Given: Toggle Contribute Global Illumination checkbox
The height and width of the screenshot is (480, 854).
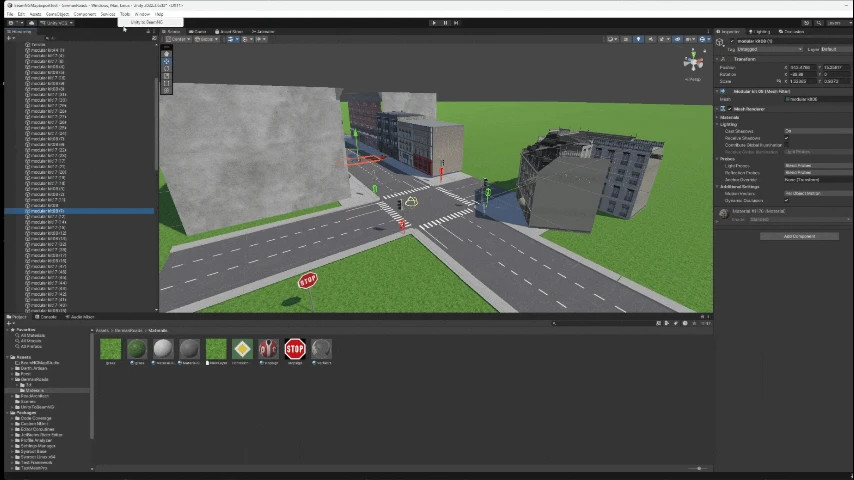Looking at the screenshot, I should coord(786,145).
